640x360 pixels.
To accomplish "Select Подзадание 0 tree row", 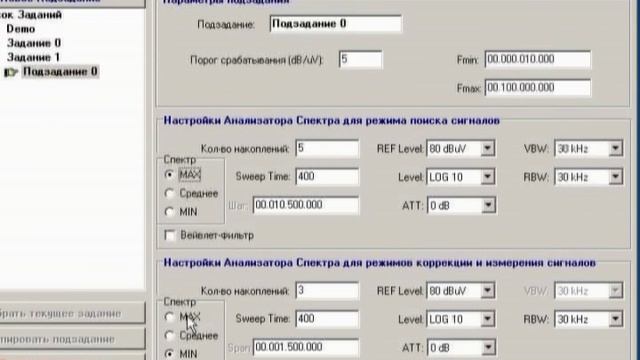I will (x=60, y=71).
